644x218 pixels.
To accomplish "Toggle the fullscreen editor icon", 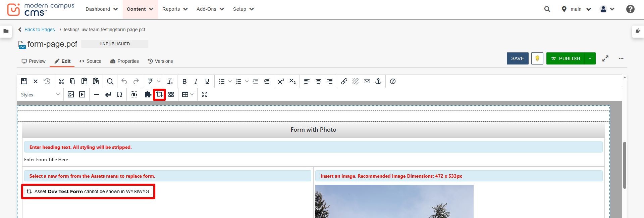I will [x=205, y=94].
